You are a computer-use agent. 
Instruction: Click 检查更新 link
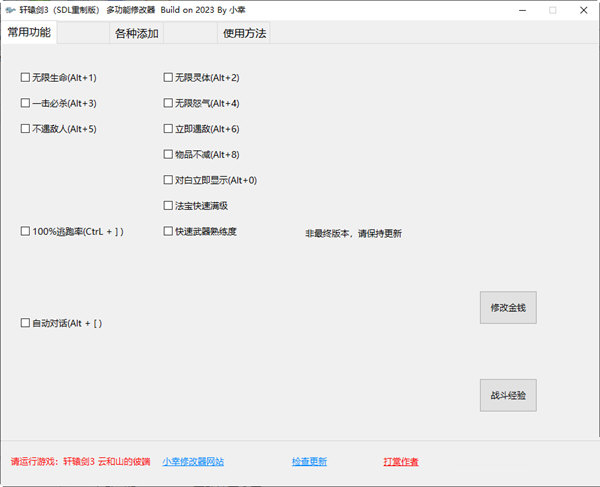309,462
